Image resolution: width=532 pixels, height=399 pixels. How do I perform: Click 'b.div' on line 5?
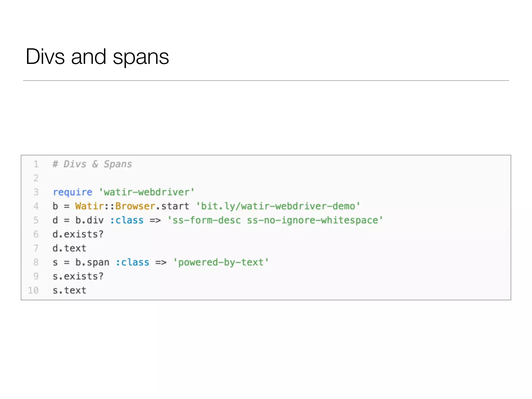click(89, 220)
